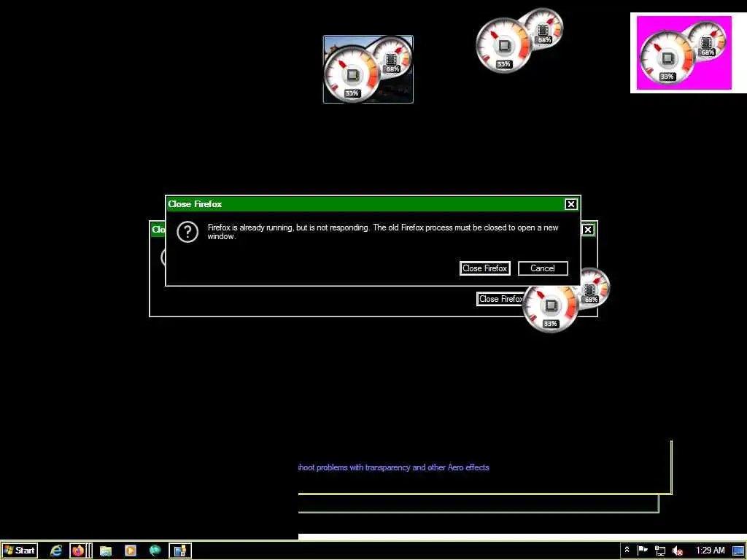This screenshot has width=747, height=560.
Task: Click question mark icon in Firefox dialog
Action: pos(187,232)
